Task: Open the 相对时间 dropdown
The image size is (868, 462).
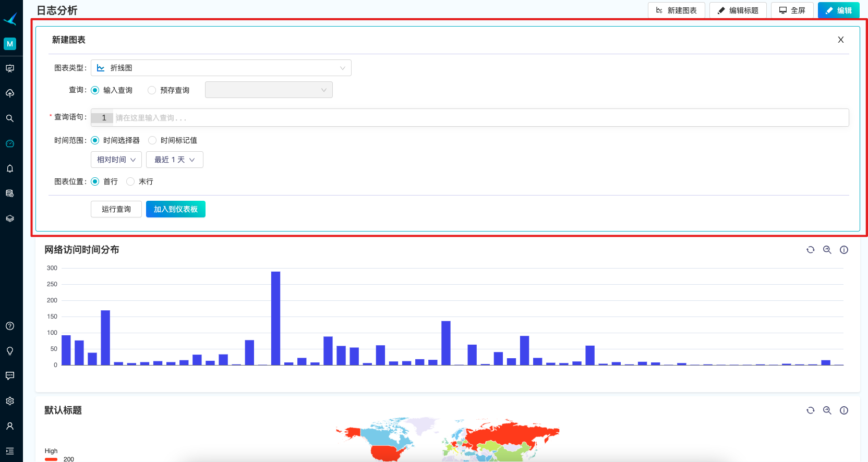Action: [x=116, y=160]
